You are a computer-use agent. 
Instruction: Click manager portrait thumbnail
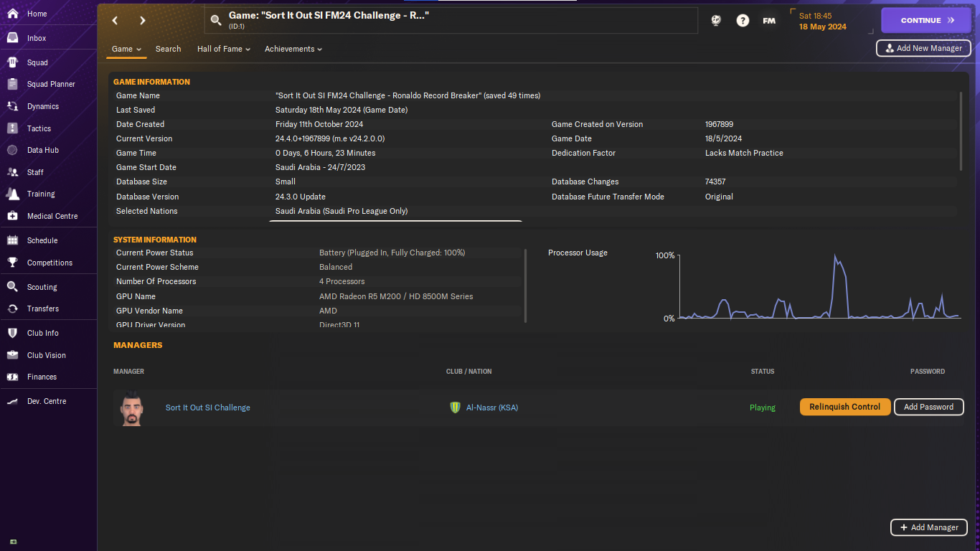pyautogui.click(x=131, y=408)
